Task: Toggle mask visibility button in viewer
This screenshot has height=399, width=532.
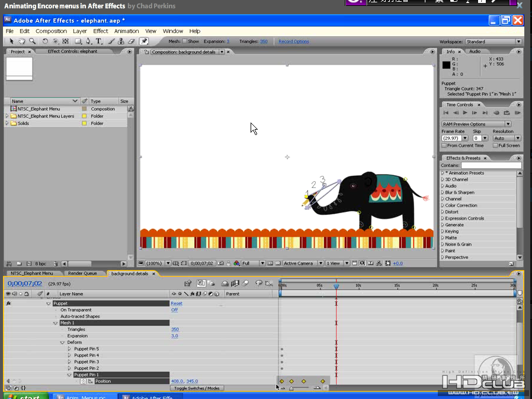Action: click(184, 263)
